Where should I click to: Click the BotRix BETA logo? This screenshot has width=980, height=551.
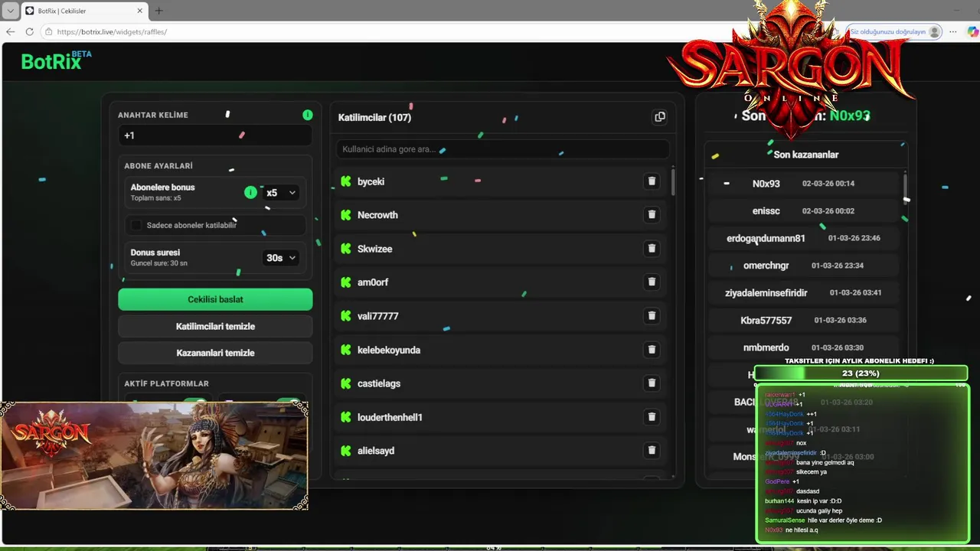click(x=57, y=61)
